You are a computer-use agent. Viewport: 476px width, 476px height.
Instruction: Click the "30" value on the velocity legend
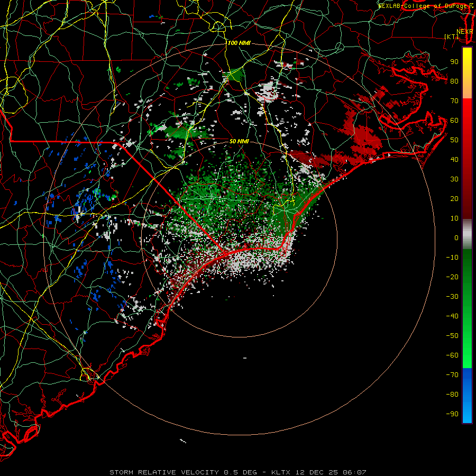(x=454, y=179)
